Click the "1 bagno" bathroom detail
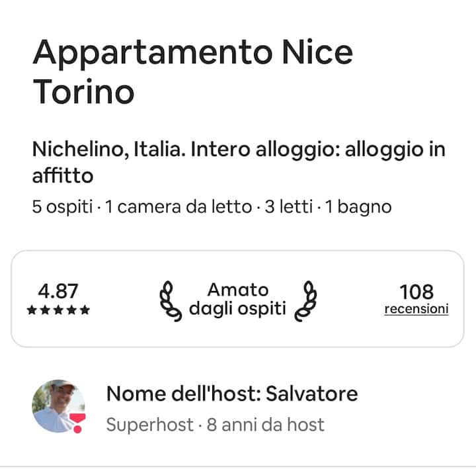Viewport: 476px width, 469px height. (358, 207)
